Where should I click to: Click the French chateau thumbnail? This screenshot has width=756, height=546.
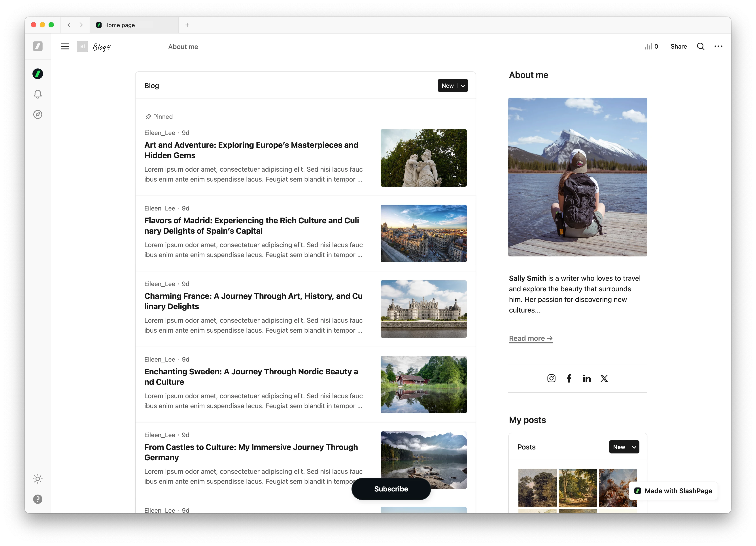pyautogui.click(x=423, y=309)
